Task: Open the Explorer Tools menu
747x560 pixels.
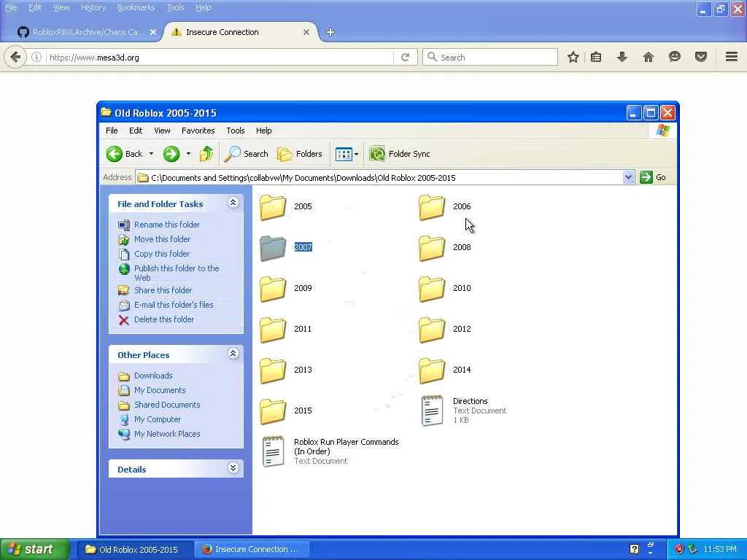Action: 236,131
